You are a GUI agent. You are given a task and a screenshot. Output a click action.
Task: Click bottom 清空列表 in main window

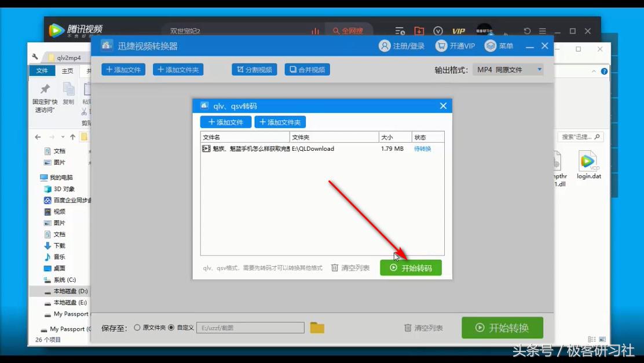point(423,328)
